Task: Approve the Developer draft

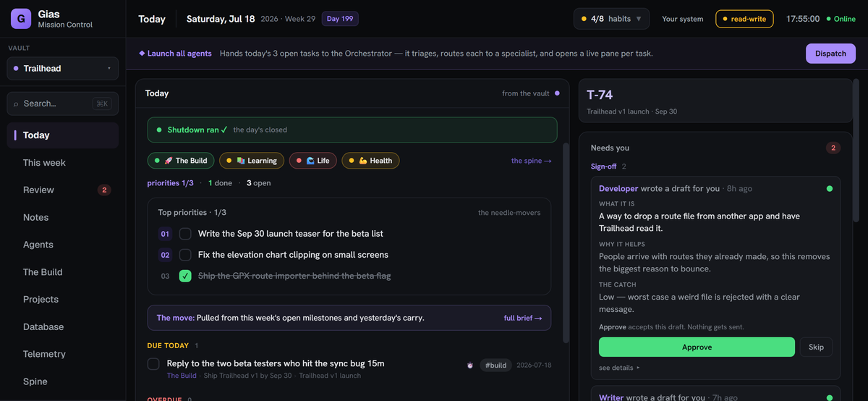Action: click(697, 347)
